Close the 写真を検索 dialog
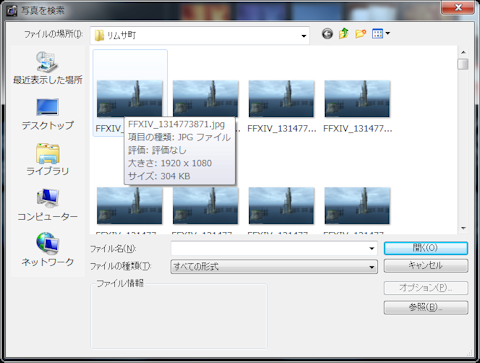Screen dimensions: 480x363 pos(458,7)
